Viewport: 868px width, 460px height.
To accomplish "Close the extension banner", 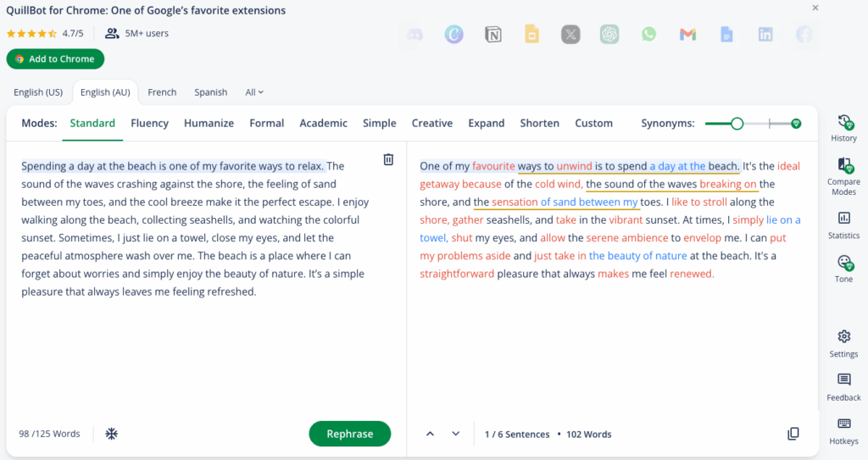I will pyautogui.click(x=815, y=8).
